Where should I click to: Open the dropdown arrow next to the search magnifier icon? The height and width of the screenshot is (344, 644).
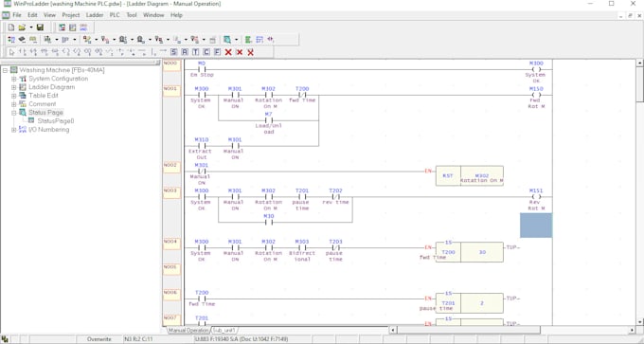[x=236, y=40]
